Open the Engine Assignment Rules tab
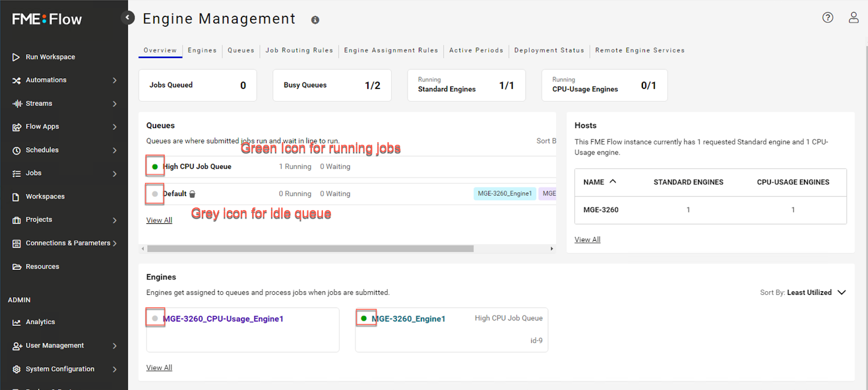The height and width of the screenshot is (390, 868). pyautogui.click(x=391, y=50)
